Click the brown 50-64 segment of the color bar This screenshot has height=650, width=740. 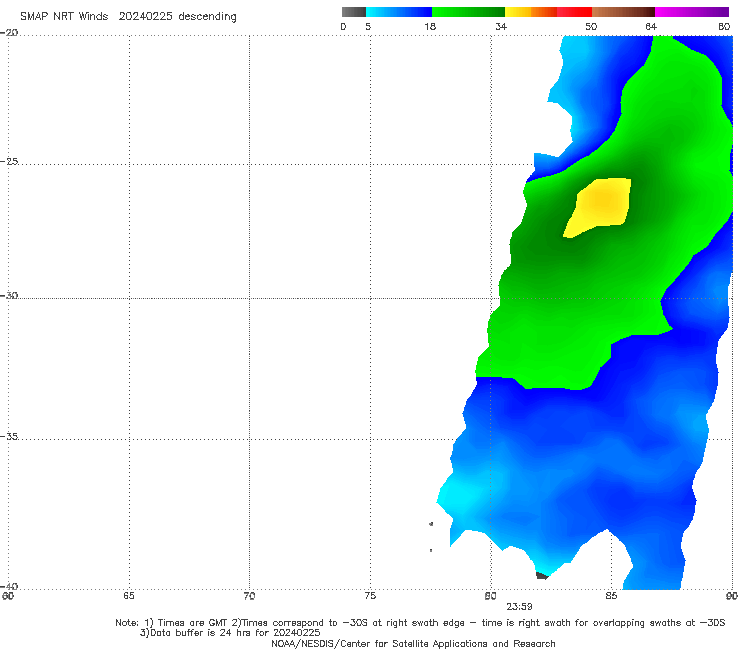click(623, 12)
